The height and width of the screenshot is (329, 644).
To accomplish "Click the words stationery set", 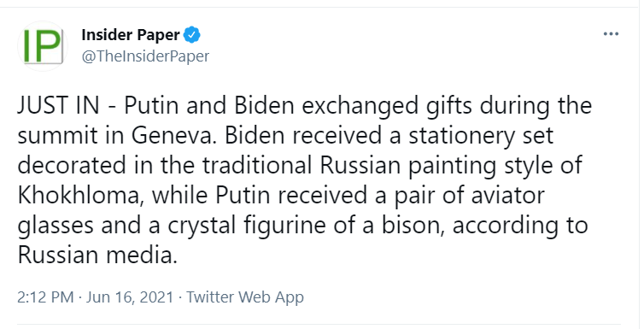I will click(481, 136).
